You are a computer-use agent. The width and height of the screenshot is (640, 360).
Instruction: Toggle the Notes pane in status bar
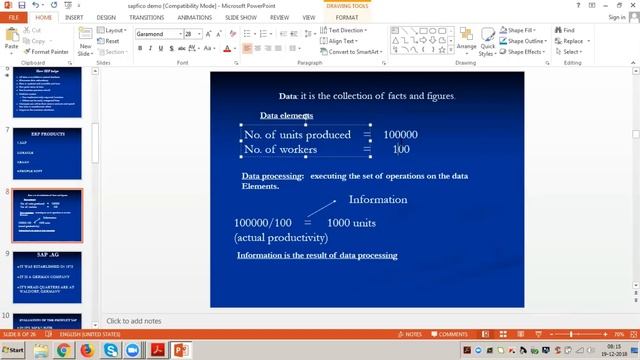click(410, 334)
